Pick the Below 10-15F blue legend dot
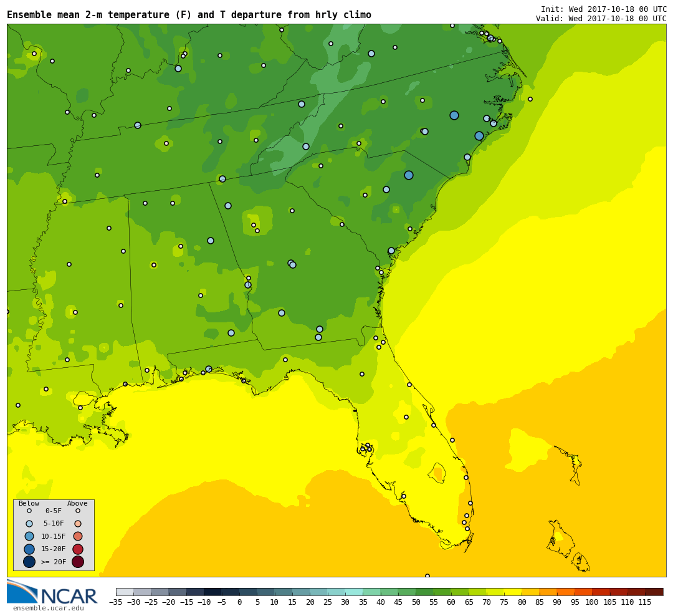 [29, 536]
